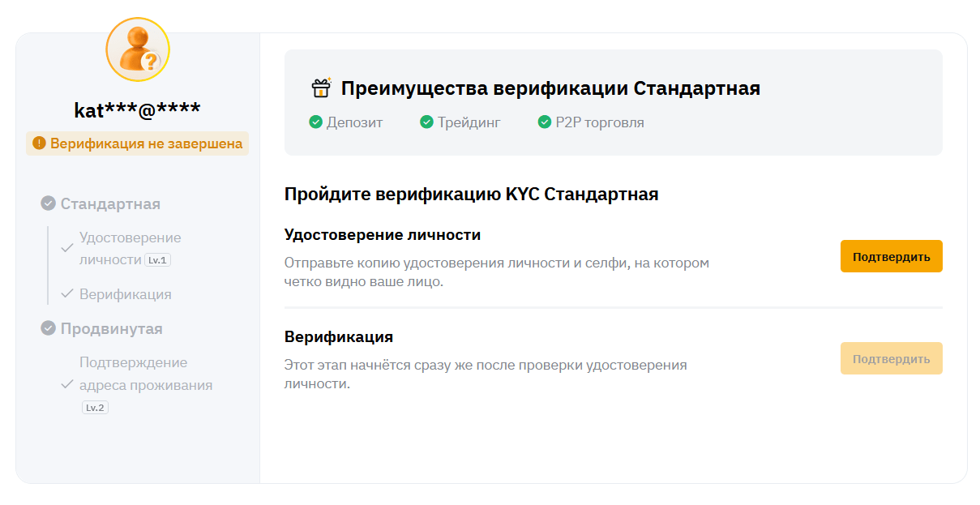This screenshot has width=980, height=505.
Task: Click the Lv.1 level badge
Action: (158, 260)
